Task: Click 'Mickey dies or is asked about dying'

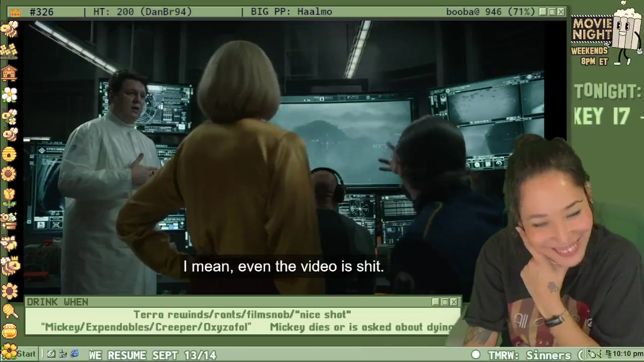Action: point(362,327)
